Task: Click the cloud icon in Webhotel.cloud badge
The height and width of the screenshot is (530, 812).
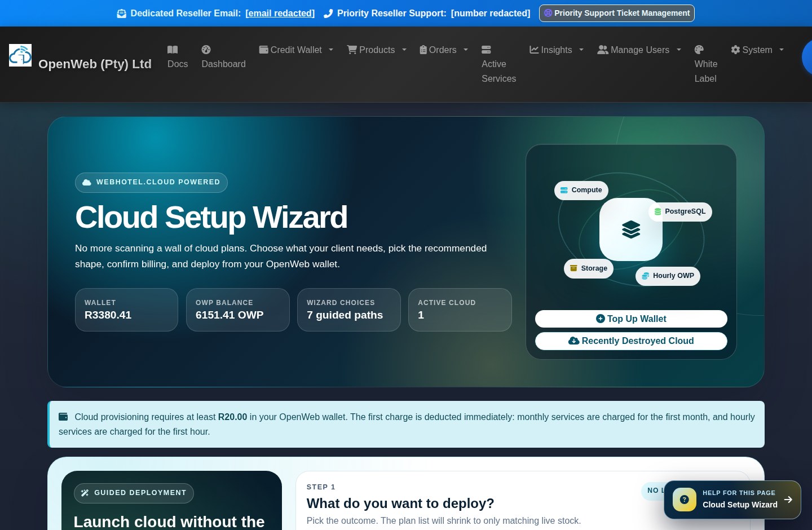Action: [x=87, y=183]
